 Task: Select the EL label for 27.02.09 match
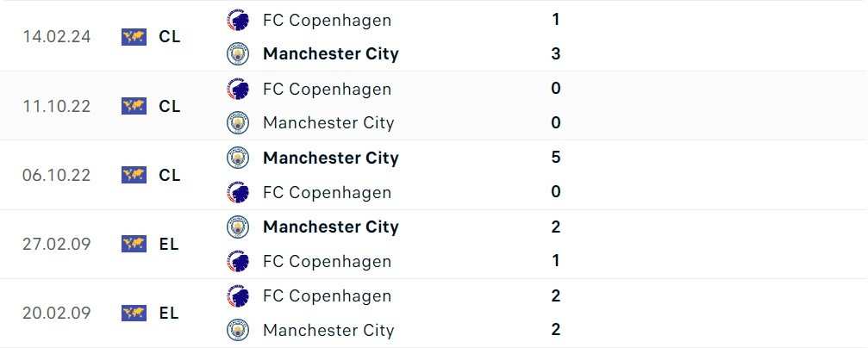point(169,244)
